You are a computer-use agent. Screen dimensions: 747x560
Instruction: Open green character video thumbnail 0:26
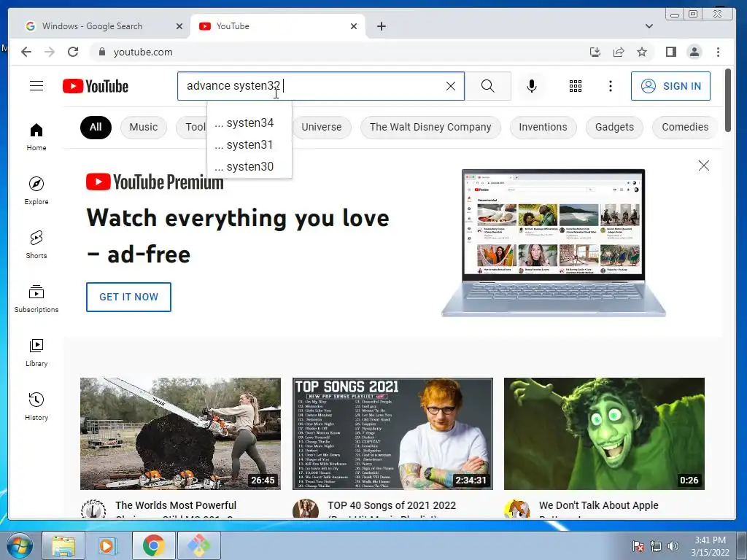(x=604, y=434)
